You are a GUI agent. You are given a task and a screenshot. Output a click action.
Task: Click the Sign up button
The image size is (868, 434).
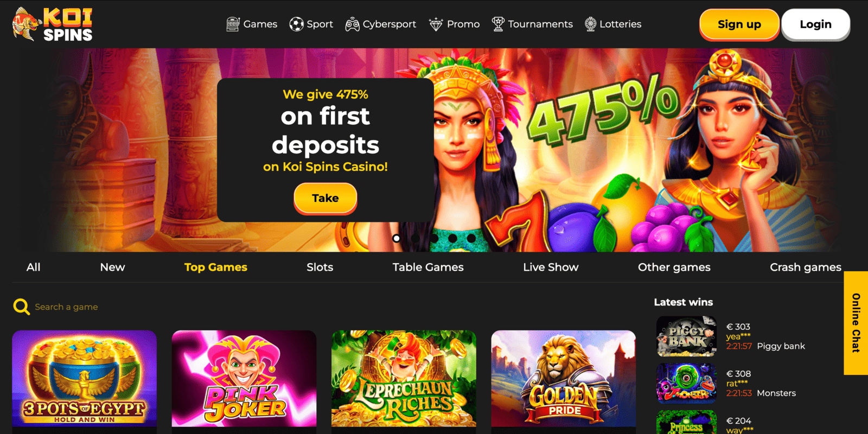pyautogui.click(x=739, y=24)
